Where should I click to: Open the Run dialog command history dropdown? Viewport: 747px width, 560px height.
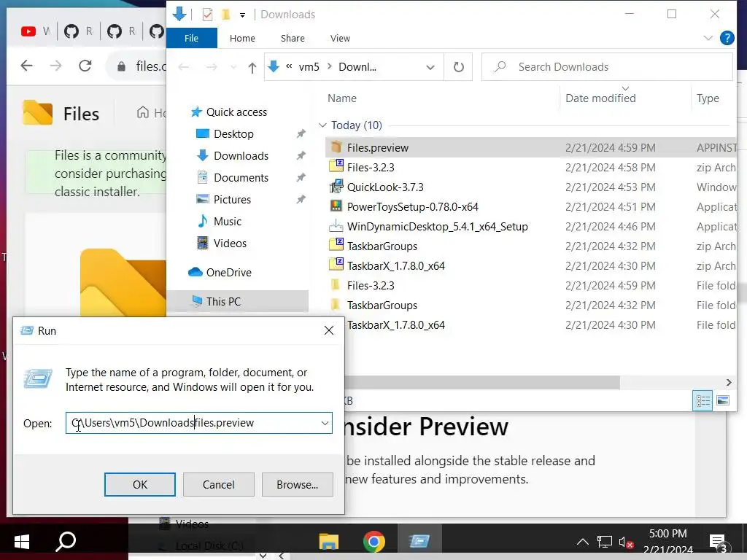(x=325, y=423)
